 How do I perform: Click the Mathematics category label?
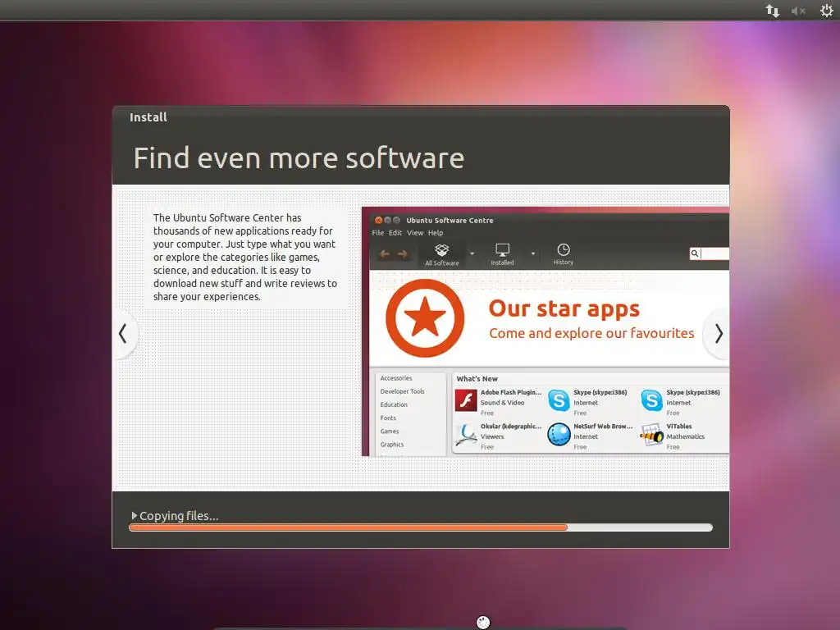coord(685,436)
